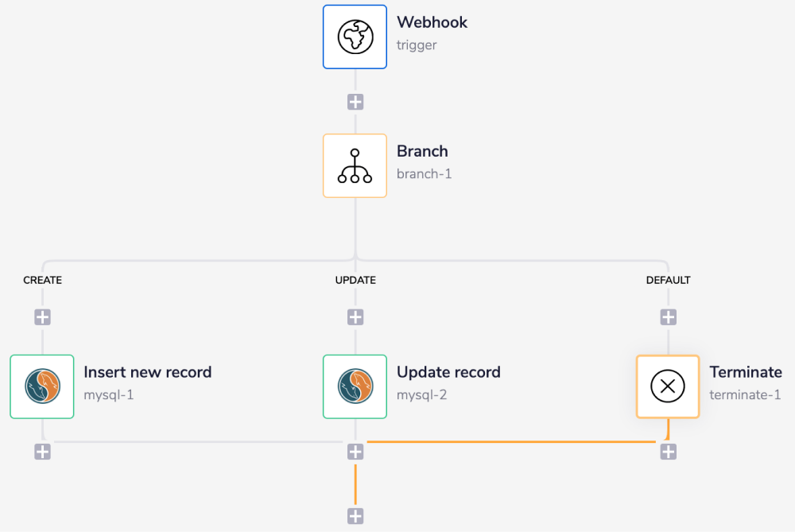The height and width of the screenshot is (532, 795).
Task: Add a step below the Webhook trigger
Action: [355, 101]
